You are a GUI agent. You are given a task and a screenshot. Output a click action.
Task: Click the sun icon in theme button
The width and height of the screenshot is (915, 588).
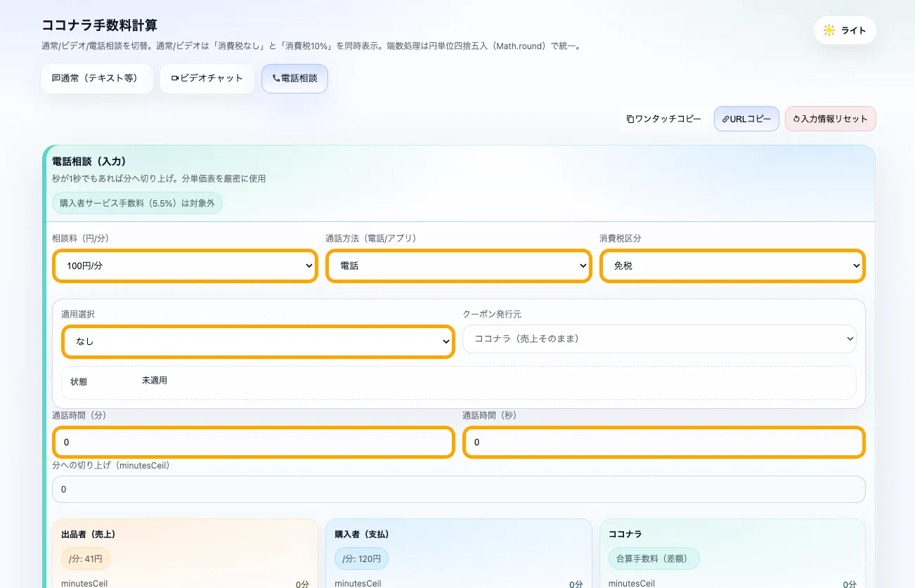pos(829,30)
